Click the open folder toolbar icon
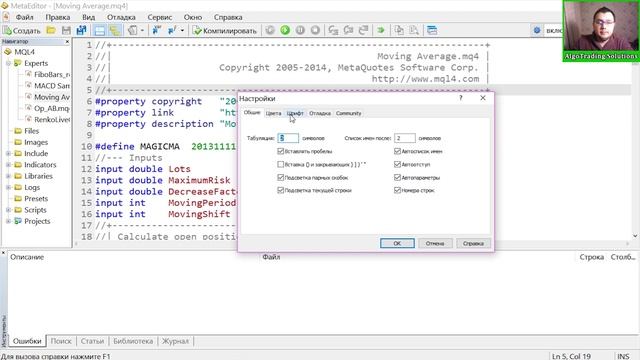The height and width of the screenshot is (360, 640). 51,30
